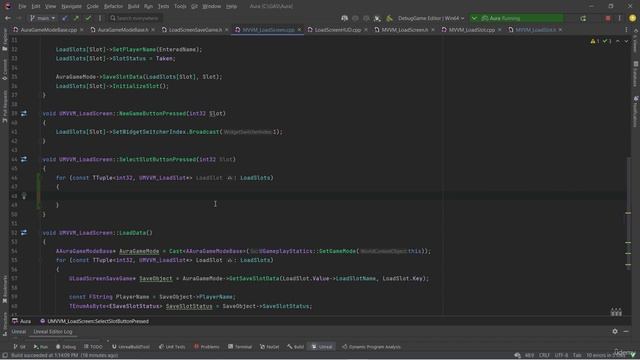Close the MVVM_LoadScreen.cpp tab
This screenshot has width=640, height=360.
pos(299,30)
